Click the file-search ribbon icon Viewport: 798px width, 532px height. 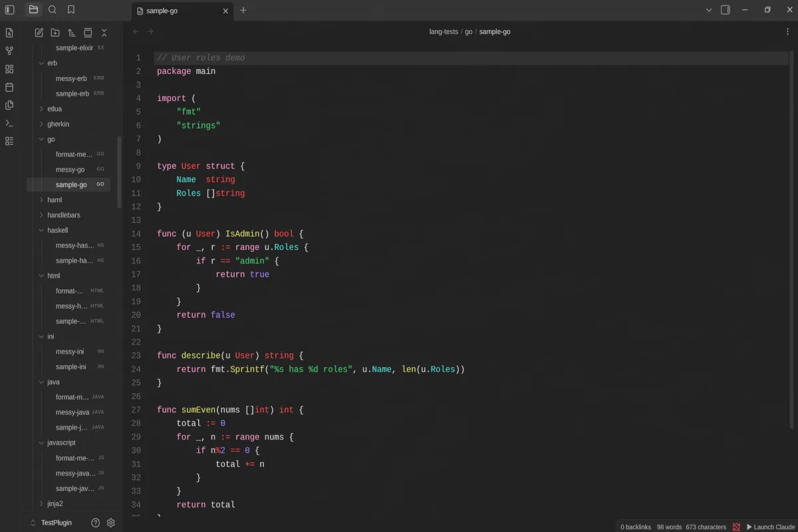click(9, 33)
